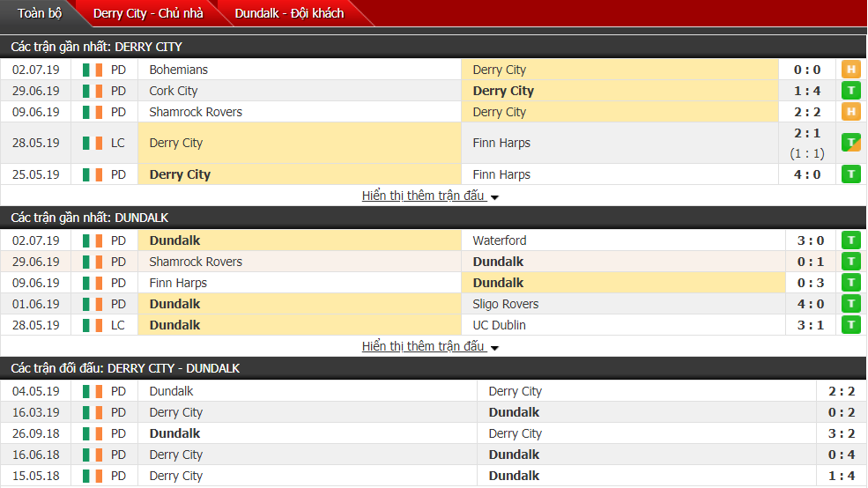Screen dimensions: 868x488
Task: Click date '04.05.19' in head-to-head section
Action: [x=36, y=391]
